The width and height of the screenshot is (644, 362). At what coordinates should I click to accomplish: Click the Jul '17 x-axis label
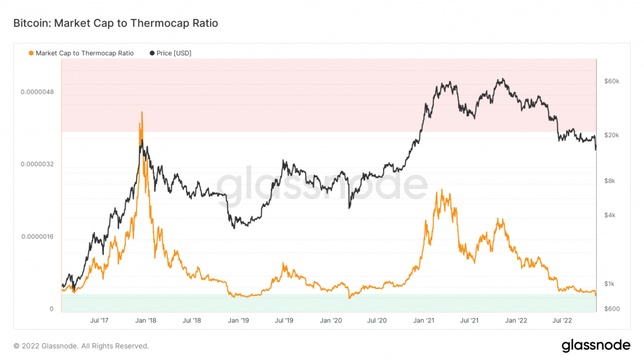pos(99,321)
